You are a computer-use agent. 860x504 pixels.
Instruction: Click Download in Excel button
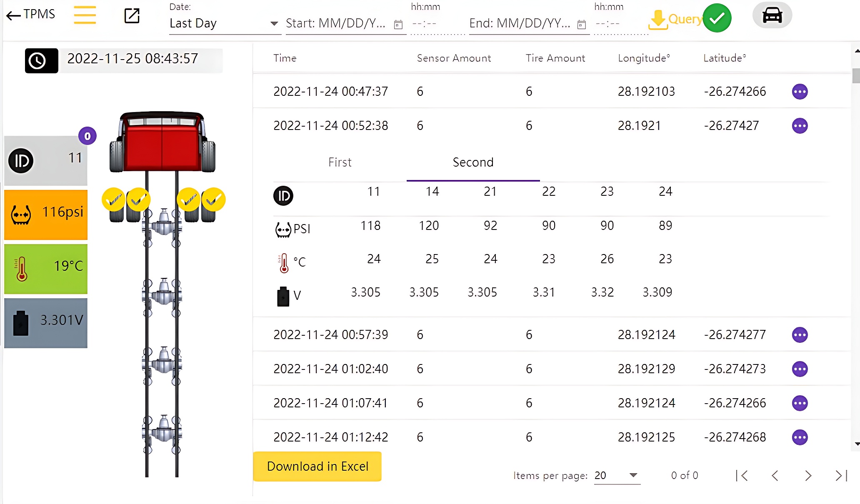pos(317,466)
